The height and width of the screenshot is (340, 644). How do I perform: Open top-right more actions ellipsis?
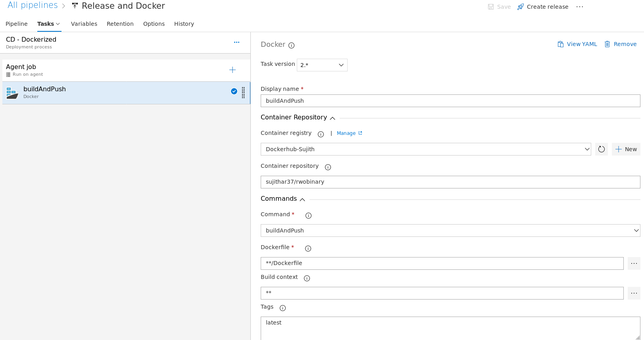(580, 7)
